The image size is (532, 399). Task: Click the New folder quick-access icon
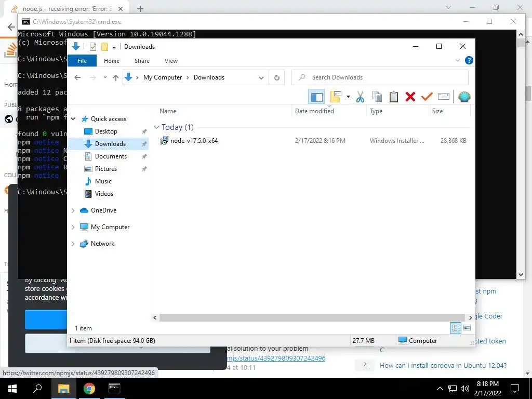(x=104, y=46)
